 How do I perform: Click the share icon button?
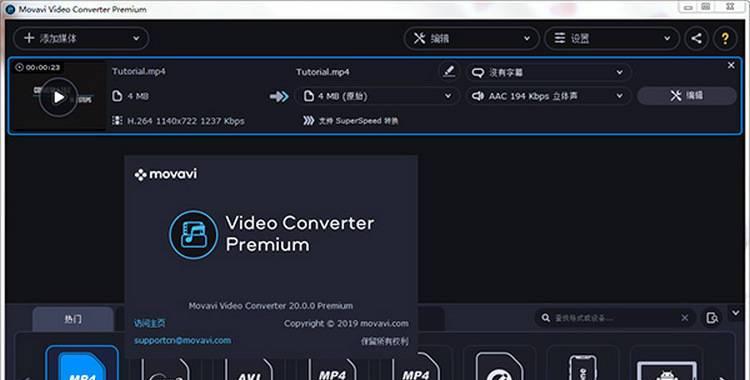click(x=696, y=38)
